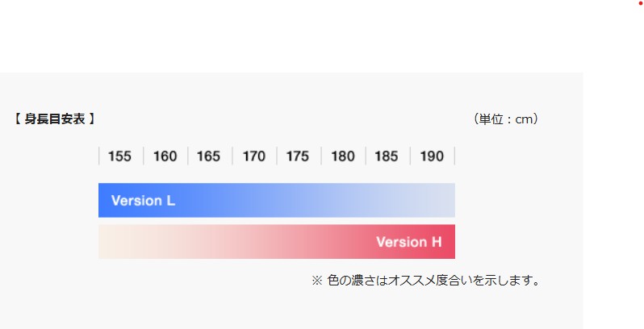The height and width of the screenshot is (329, 644).
Task: Click the pale left end of the Version H bar
Action: click(111, 242)
